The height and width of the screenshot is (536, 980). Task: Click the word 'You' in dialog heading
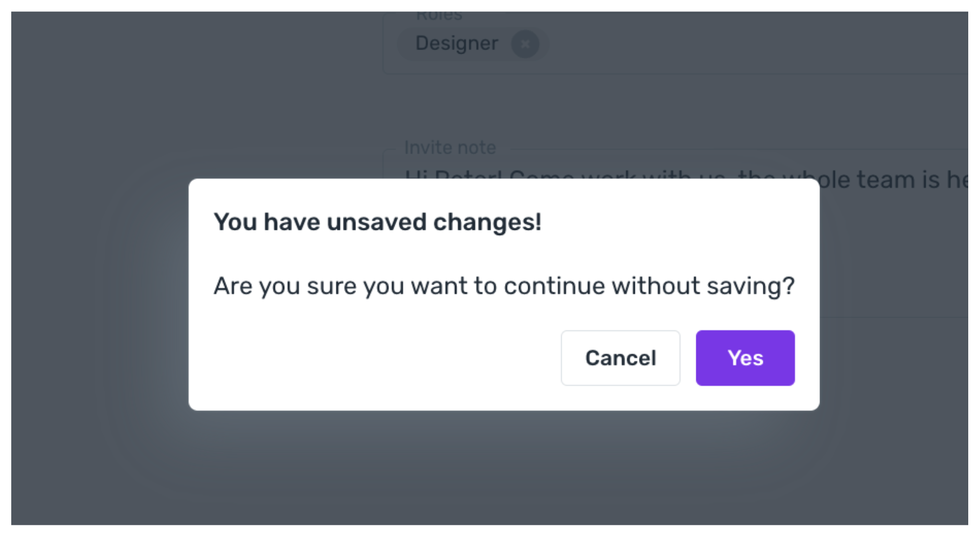click(235, 222)
